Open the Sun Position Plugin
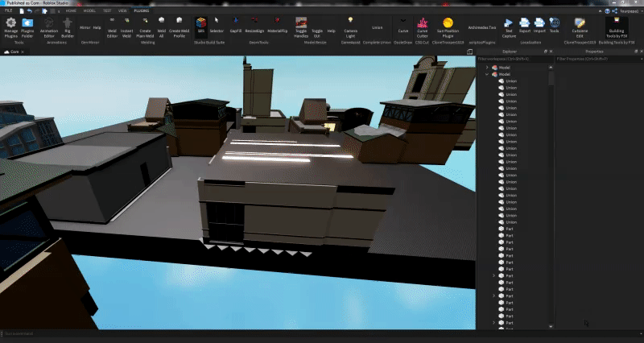This screenshot has height=343, width=644. tap(448, 27)
